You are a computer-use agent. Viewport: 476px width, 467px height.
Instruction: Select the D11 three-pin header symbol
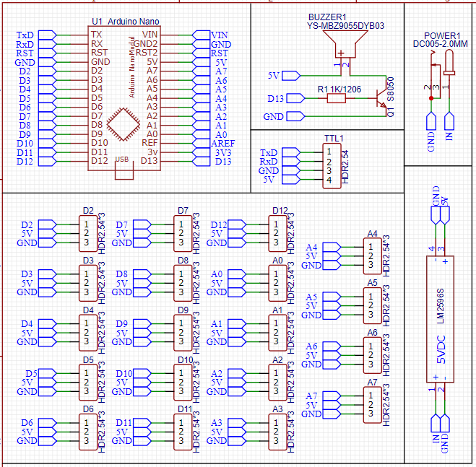point(183,432)
